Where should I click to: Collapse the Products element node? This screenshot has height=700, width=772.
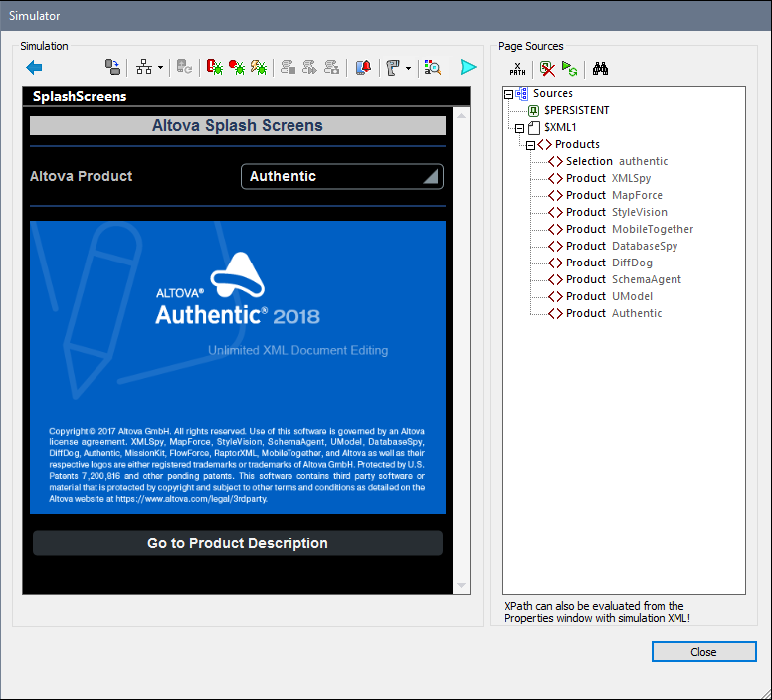(531, 145)
